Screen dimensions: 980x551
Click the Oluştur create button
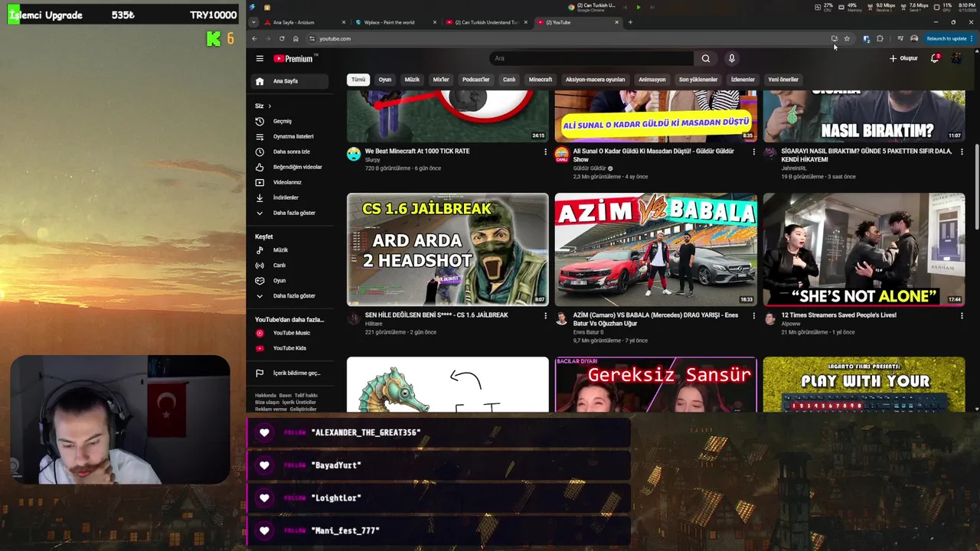[903, 58]
